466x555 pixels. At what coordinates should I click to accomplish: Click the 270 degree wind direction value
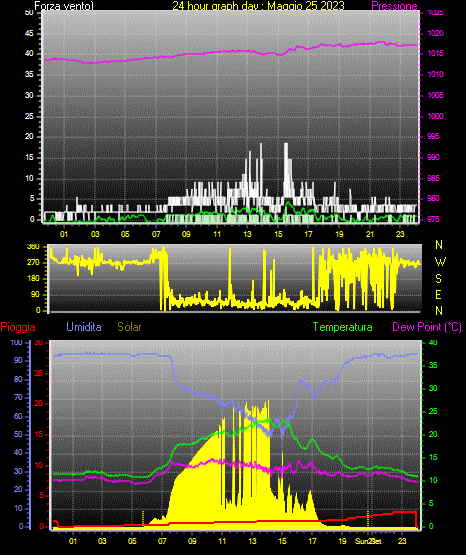click(33, 263)
